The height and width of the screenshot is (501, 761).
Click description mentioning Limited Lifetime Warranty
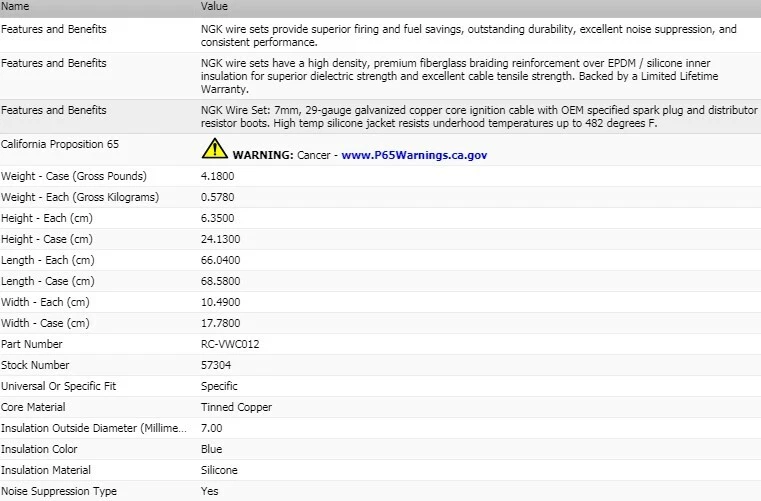[460, 76]
